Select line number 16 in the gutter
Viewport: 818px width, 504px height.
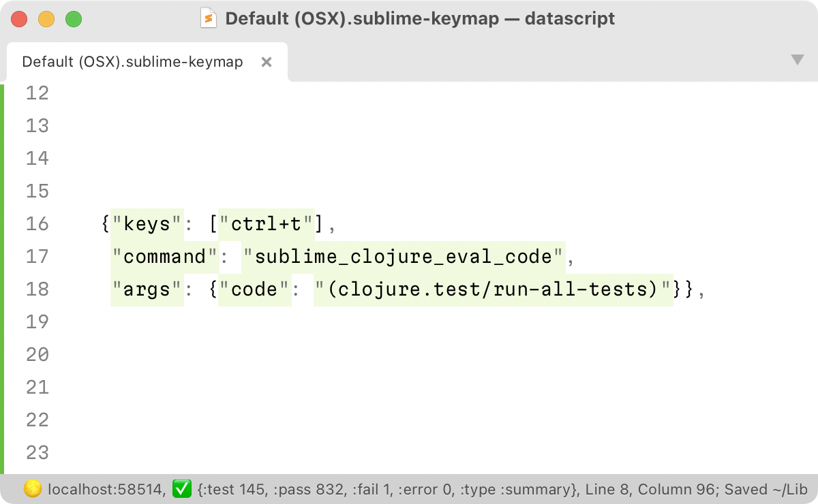(x=37, y=223)
